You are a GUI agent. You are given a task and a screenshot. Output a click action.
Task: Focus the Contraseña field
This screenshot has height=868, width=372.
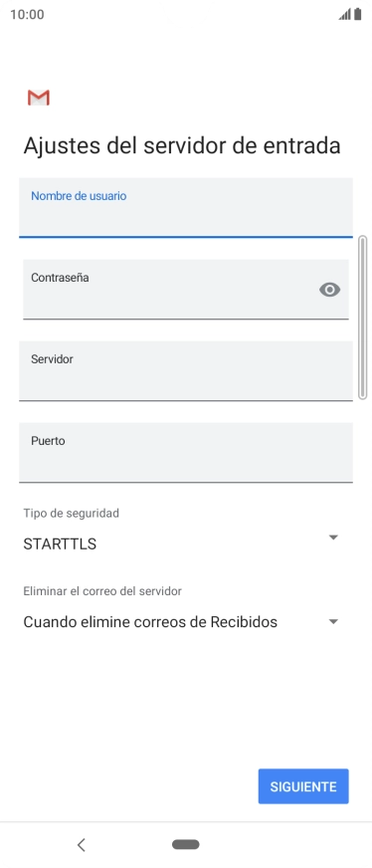tap(186, 290)
